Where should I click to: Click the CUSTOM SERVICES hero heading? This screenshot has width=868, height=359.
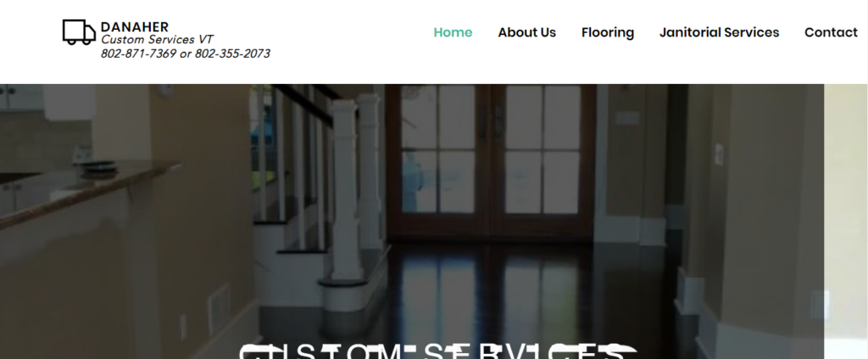[x=437, y=351]
